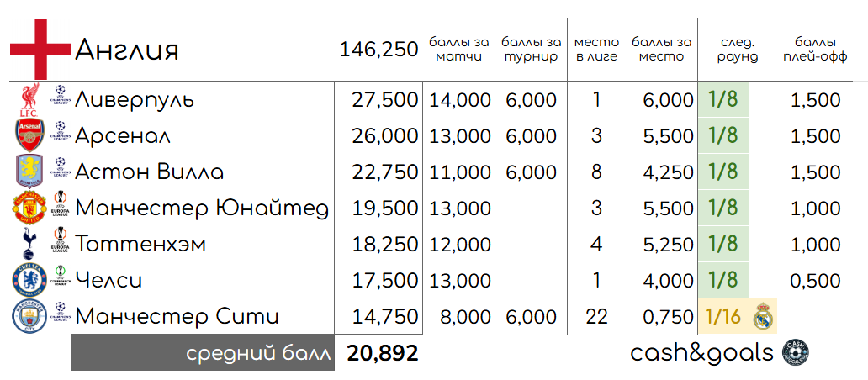
Task: Select the Манчестер Сити team name
Action: (x=177, y=317)
